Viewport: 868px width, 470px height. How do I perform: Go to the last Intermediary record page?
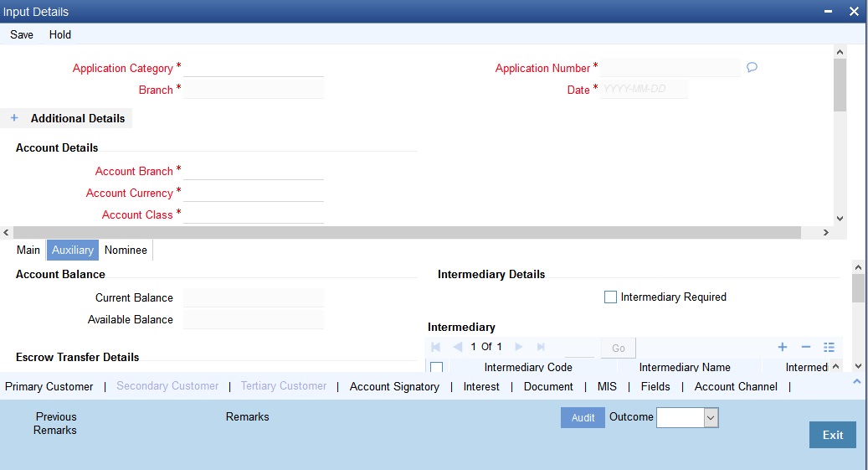pos(541,347)
